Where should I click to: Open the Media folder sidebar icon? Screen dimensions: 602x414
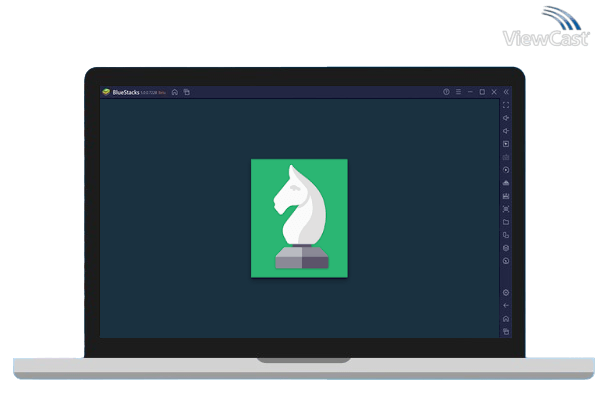pyautogui.click(x=506, y=222)
